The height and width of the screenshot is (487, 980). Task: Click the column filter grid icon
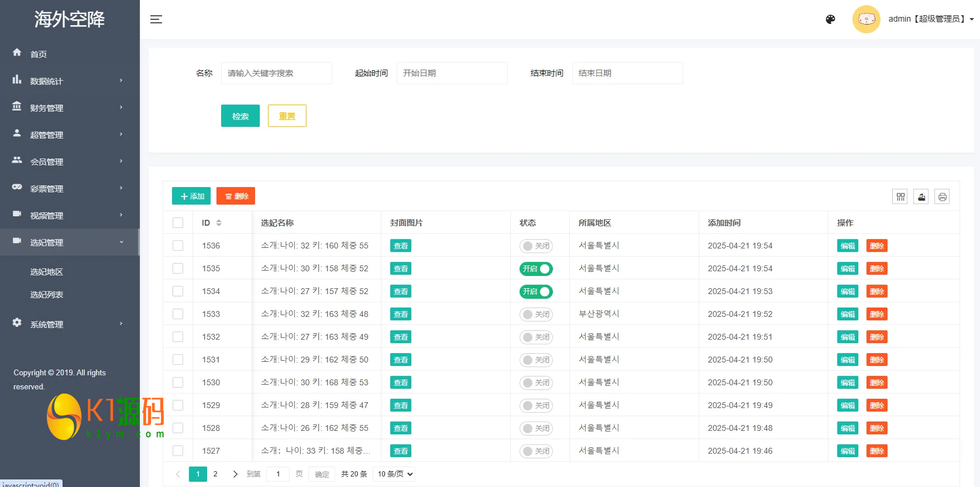900,196
